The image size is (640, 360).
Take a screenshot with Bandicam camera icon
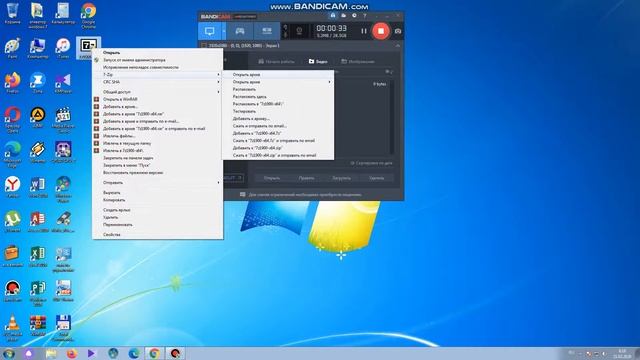click(398, 31)
